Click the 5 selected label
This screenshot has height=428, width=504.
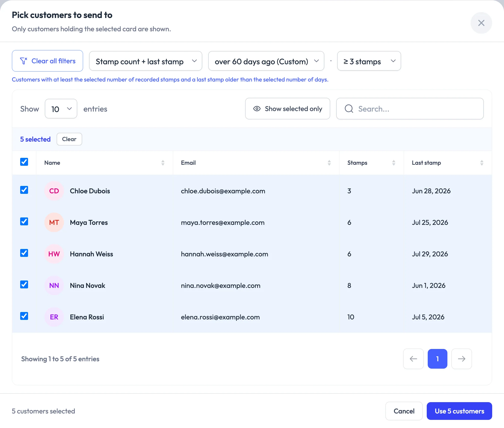click(35, 139)
